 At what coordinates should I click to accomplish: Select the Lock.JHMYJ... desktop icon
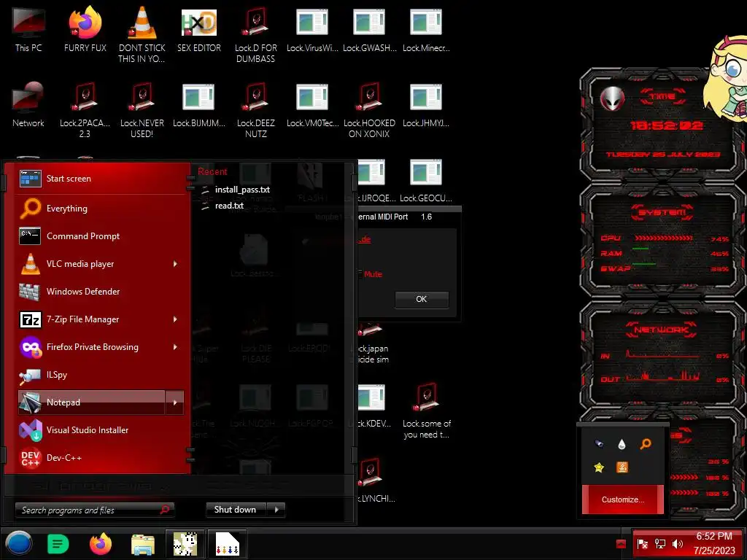pyautogui.click(x=426, y=105)
